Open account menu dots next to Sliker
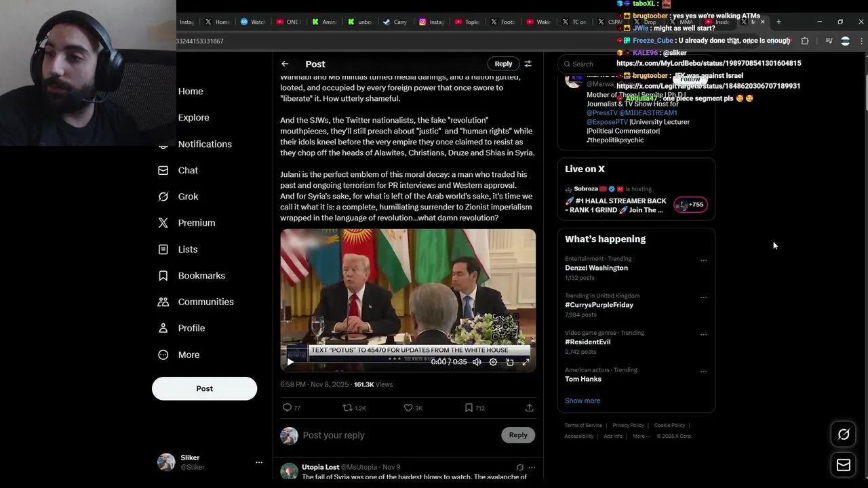 pyautogui.click(x=258, y=462)
